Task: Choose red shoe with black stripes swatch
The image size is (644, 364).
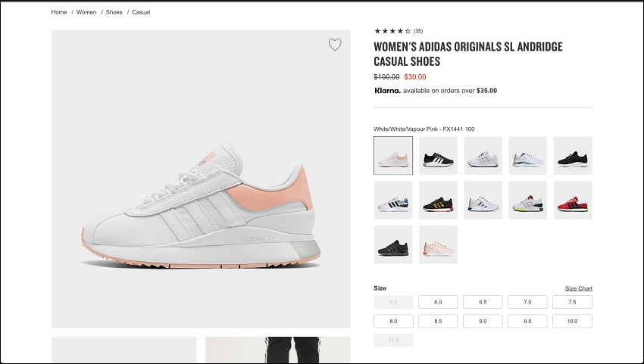Action: point(573,200)
